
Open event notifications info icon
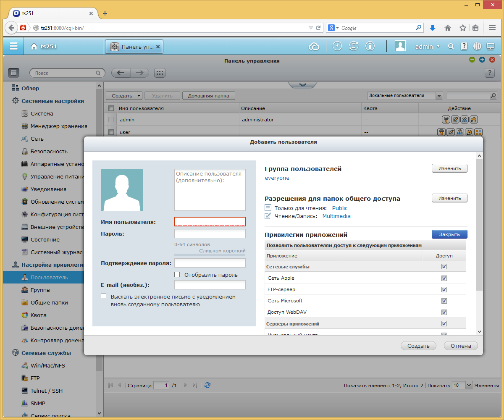(x=370, y=46)
